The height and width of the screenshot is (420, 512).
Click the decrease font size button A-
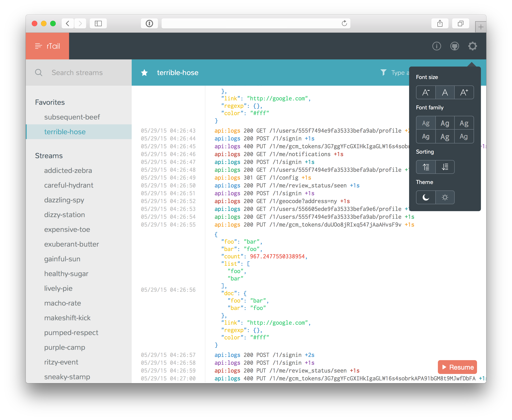point(426,92)
